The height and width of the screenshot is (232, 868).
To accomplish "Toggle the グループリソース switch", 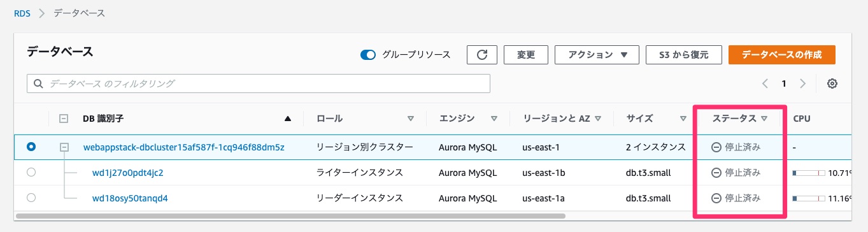I will (x=368, y=55).
